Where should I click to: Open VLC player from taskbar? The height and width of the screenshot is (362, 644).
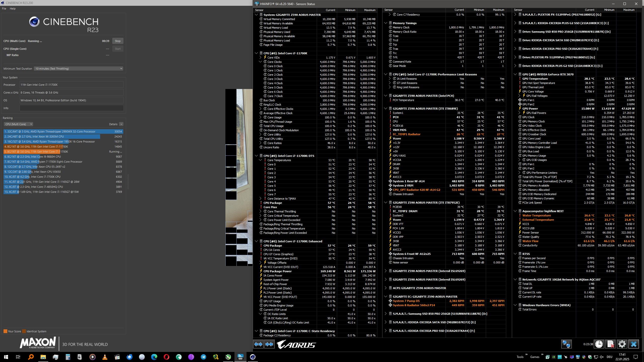[x=105, y=357]
